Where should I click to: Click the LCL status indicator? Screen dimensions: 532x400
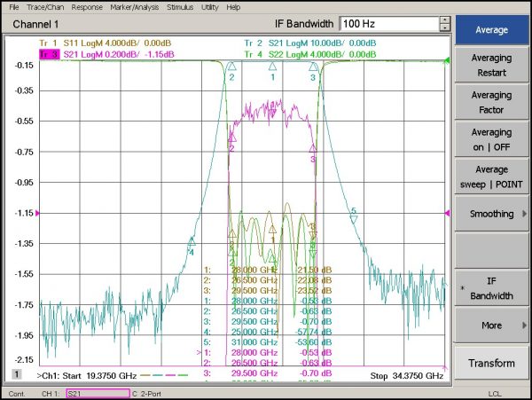(x=495, y=394)
